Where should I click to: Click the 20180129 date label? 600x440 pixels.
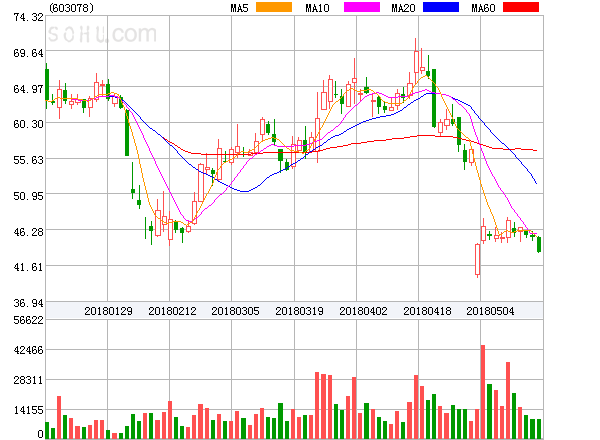click(108, 311)
